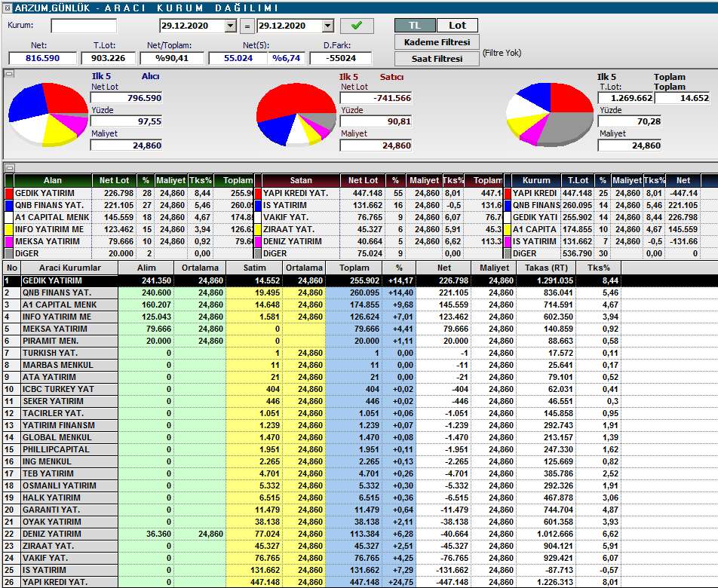Click the T.Lot field showing 903.226

click(x=109, y=58)
